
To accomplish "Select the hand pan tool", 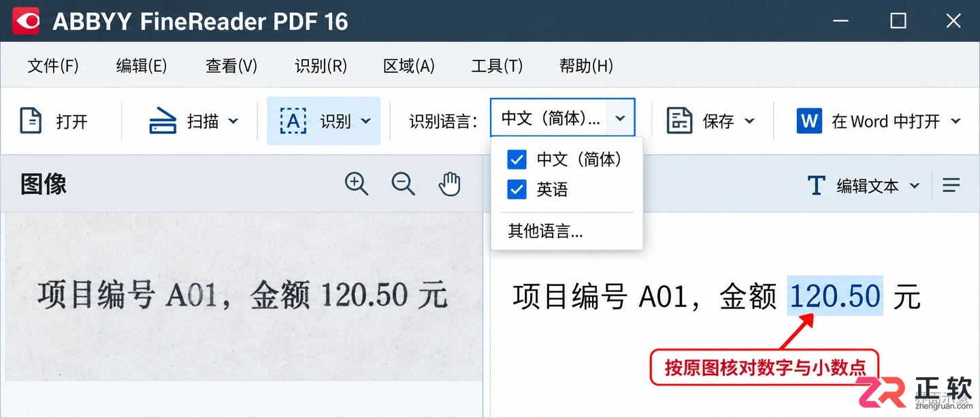I will [x=450, y=184].
